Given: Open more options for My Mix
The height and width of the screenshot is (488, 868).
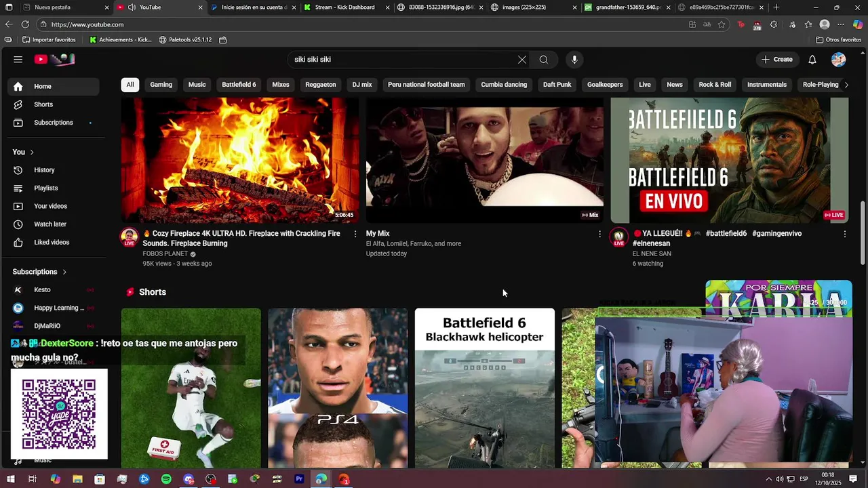Looking at the screenshot, I should click(x=599, y=234).
